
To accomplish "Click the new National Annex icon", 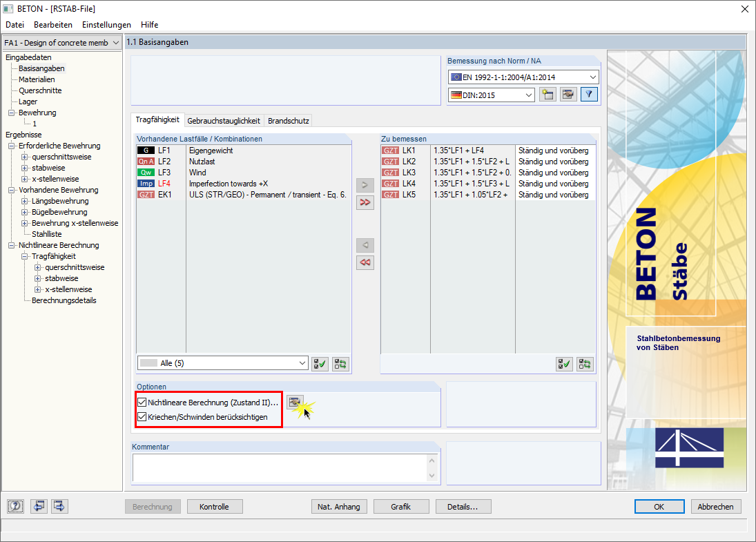I will coord(547,95).
